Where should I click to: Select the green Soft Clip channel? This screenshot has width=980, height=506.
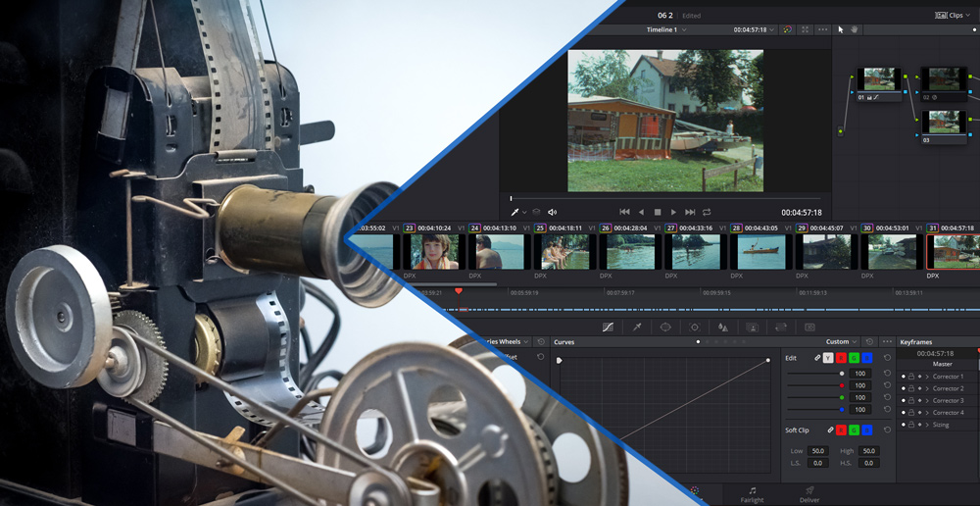[854, 430]
